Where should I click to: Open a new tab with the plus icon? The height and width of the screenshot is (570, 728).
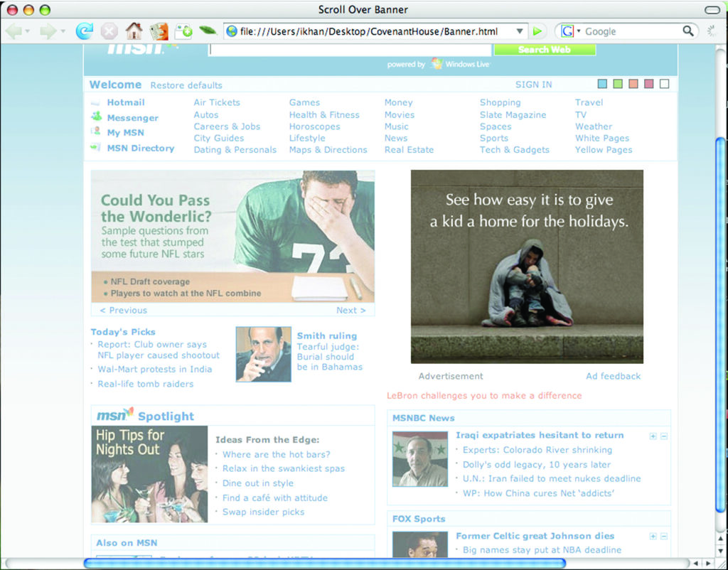click(183, 31)
